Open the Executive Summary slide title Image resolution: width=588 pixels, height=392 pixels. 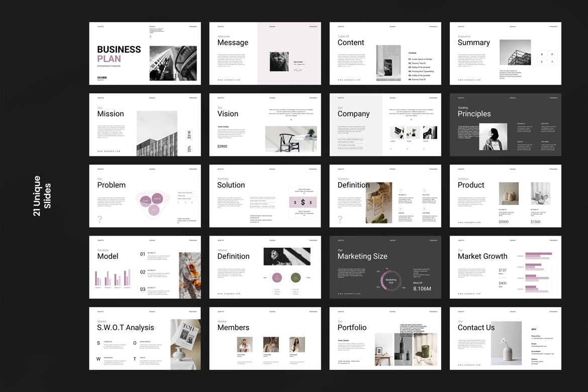[x=473, y=43]
